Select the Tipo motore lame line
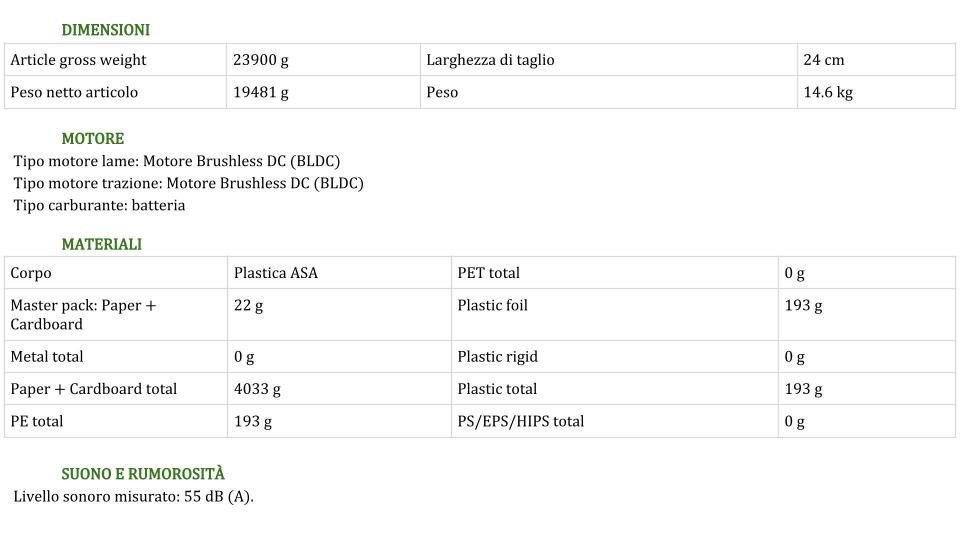The image size is (960, 540). click(x=177, y=161)
